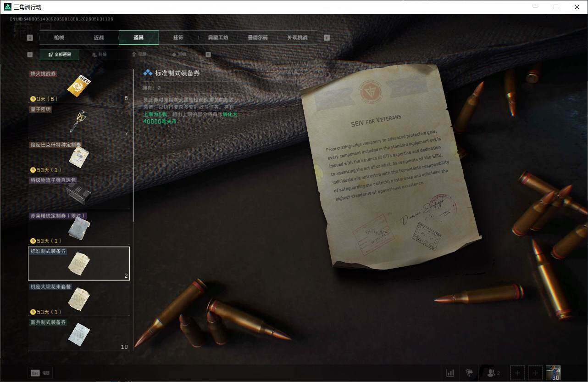Open the player avatar profile
Image resolution: width=588 pixels, height=382 pixels.
[x=553, y=373]
